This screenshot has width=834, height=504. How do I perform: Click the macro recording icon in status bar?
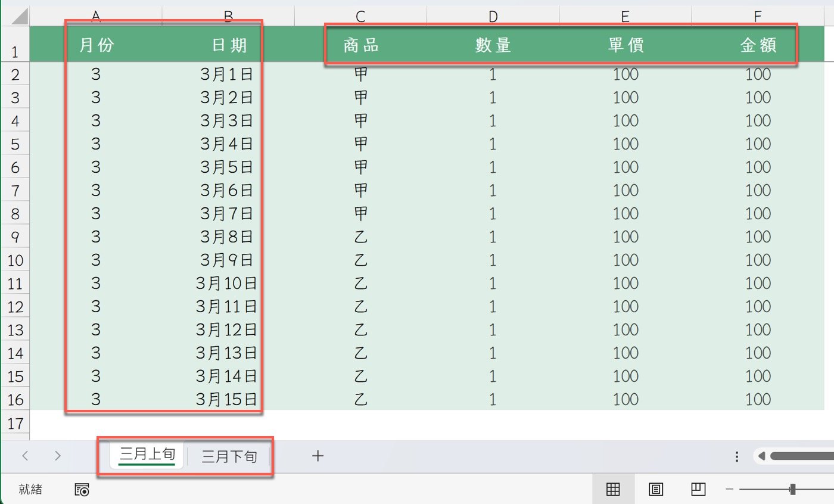(x=82, y=490)
